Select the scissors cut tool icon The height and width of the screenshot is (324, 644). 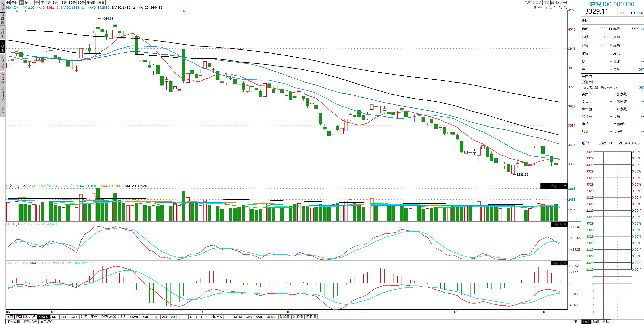pyautogui.click(x=550, y=8)
